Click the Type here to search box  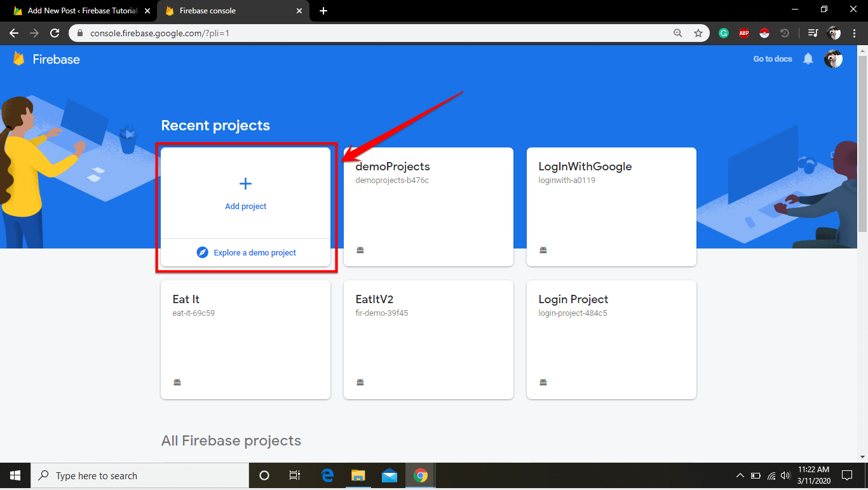[x=140, y=475]
